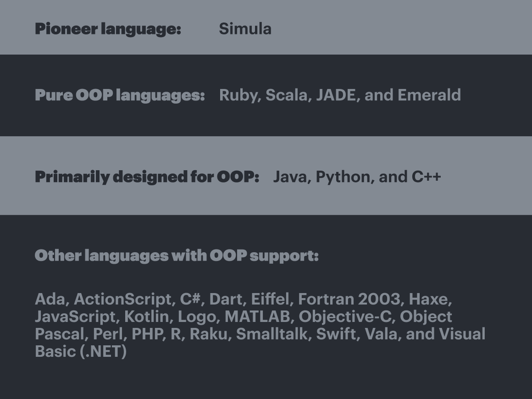
Task: Click the "Other languages with OOP support:" heading
Action: point(176,255)
